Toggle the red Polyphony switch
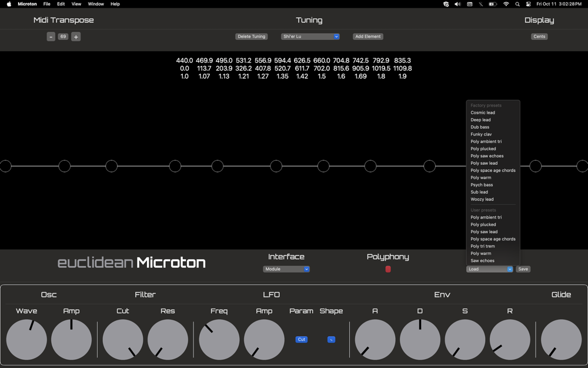The width and height of the screenshot is (588, 368). [x=388, y=269]
